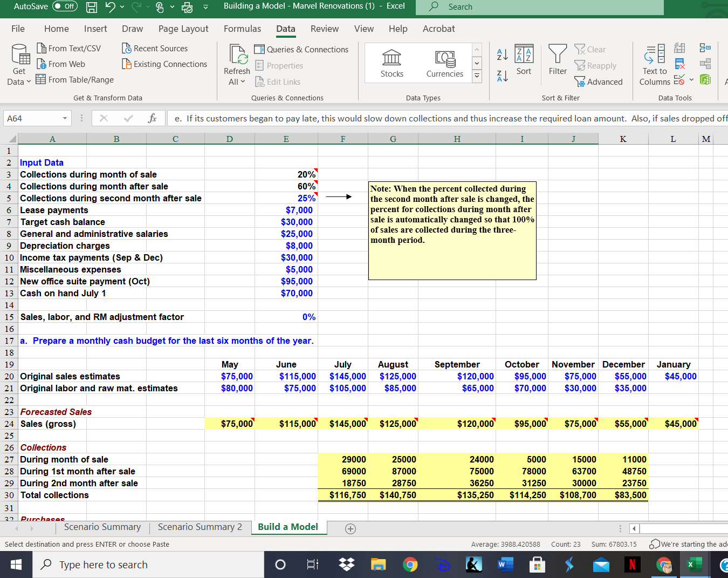Open the View tab
This screenshot has width=728, height=578.
tap(364, 29)
